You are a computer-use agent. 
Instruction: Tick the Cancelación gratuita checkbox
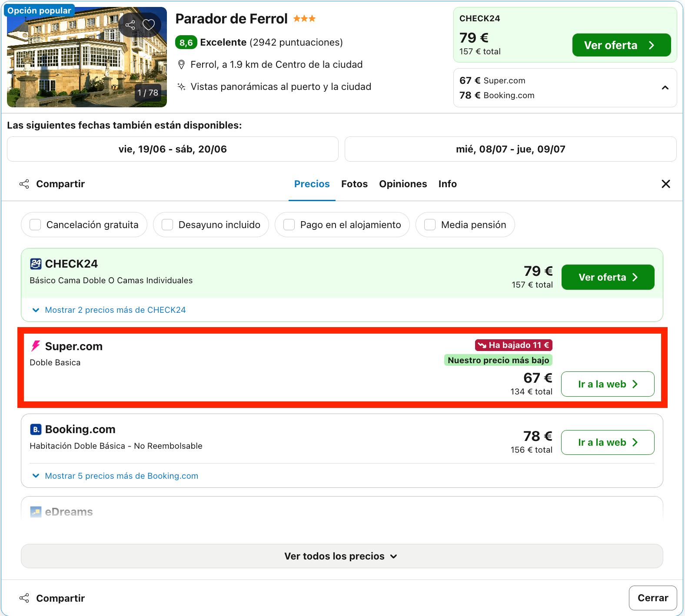click(35, 225)
